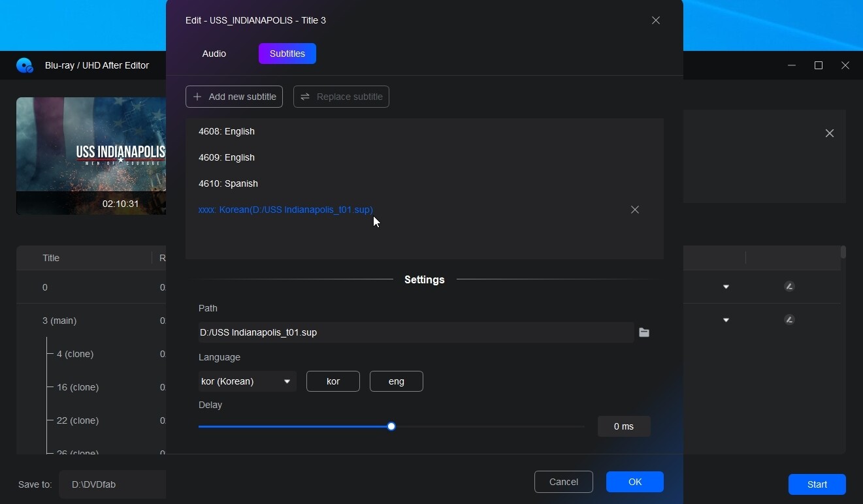Switch to the Audio tab

coord(214,54)
